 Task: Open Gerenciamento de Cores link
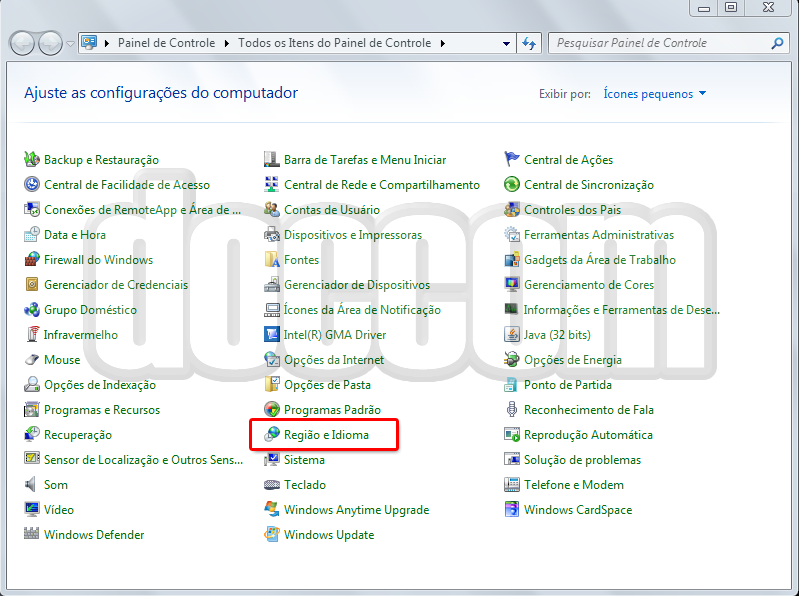[589, 284]
